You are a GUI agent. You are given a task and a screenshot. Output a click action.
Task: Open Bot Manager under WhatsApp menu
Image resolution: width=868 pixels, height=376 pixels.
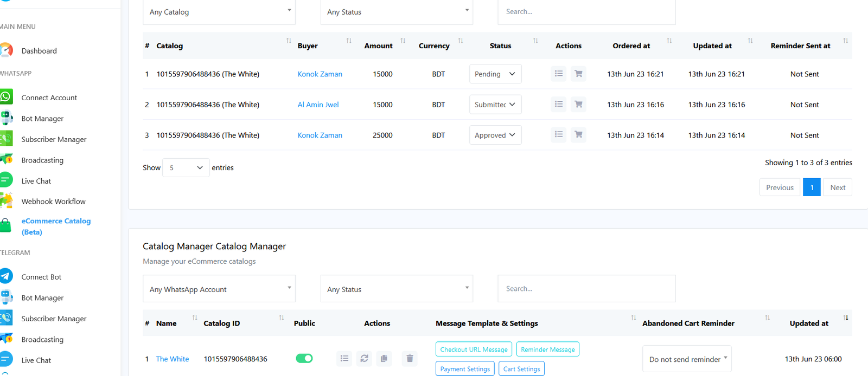pos(42,119)
